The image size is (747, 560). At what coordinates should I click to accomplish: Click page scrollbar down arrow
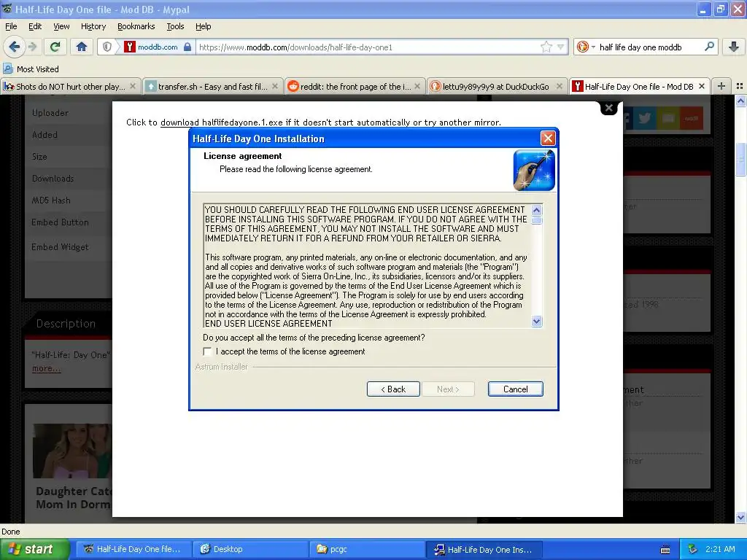click(x=740, y=517)
